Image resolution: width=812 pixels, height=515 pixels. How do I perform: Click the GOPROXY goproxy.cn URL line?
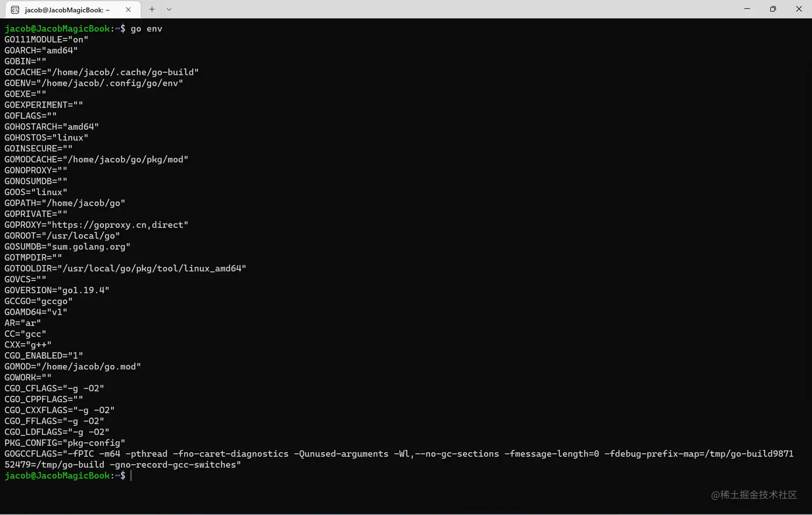click(x=97, y=225)
